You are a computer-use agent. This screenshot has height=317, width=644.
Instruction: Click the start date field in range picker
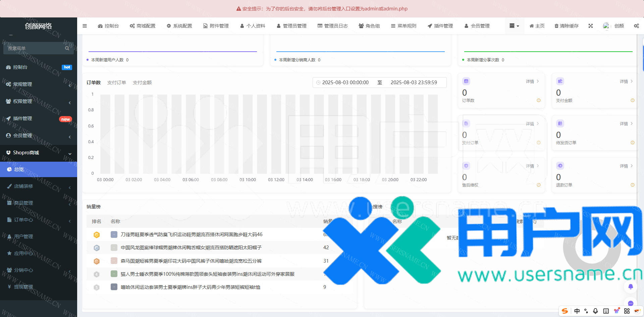coord(345,83)
